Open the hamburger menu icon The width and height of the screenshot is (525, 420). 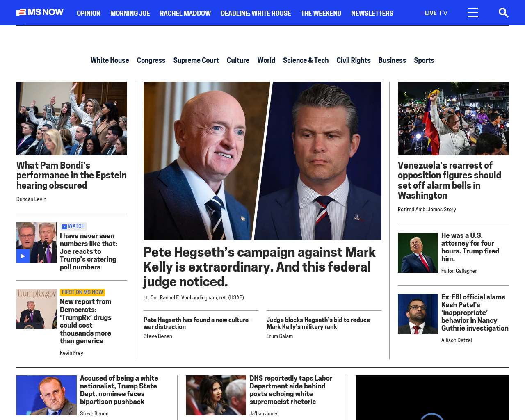tap(472, 13)
